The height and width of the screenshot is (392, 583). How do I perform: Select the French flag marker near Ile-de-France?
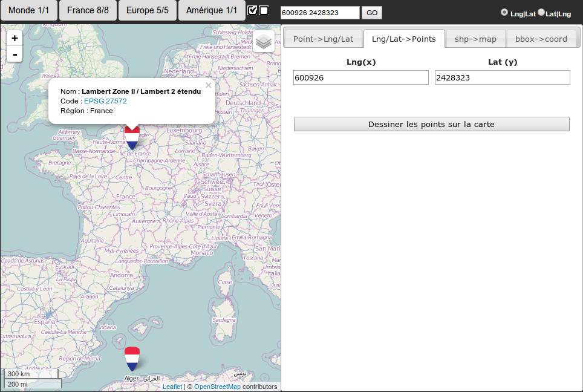pos(132,137)
